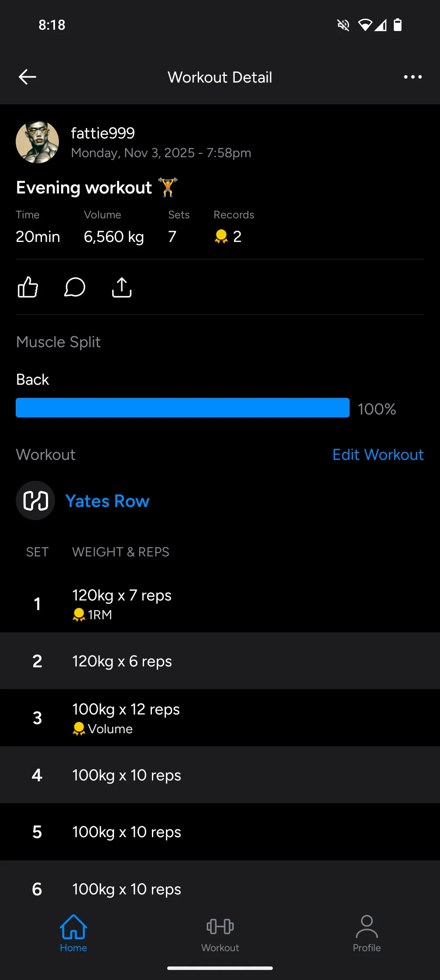Switch to the Workout tab

tap(220, 933)
